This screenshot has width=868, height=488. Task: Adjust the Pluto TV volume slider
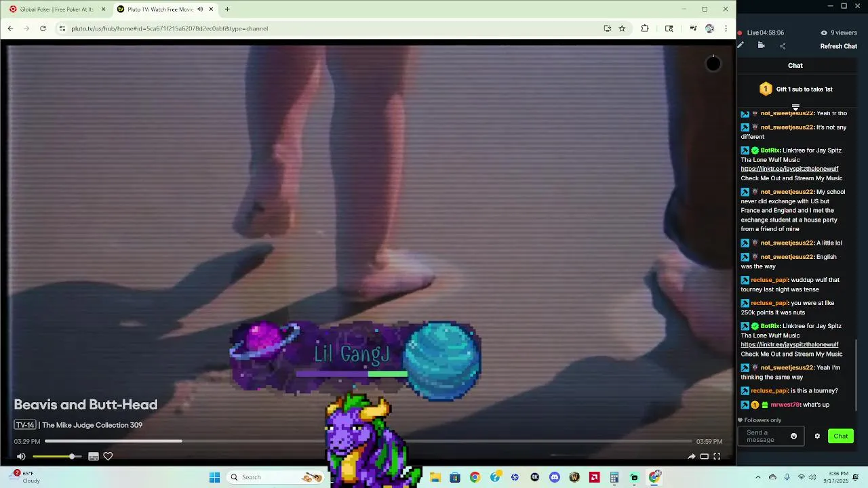coord(57,457)
